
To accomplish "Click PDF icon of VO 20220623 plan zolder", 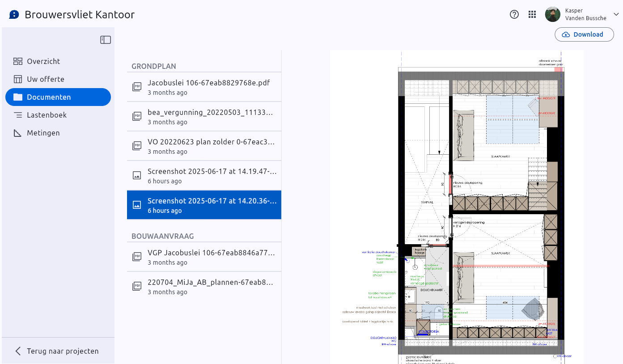I will click(137, 146).
